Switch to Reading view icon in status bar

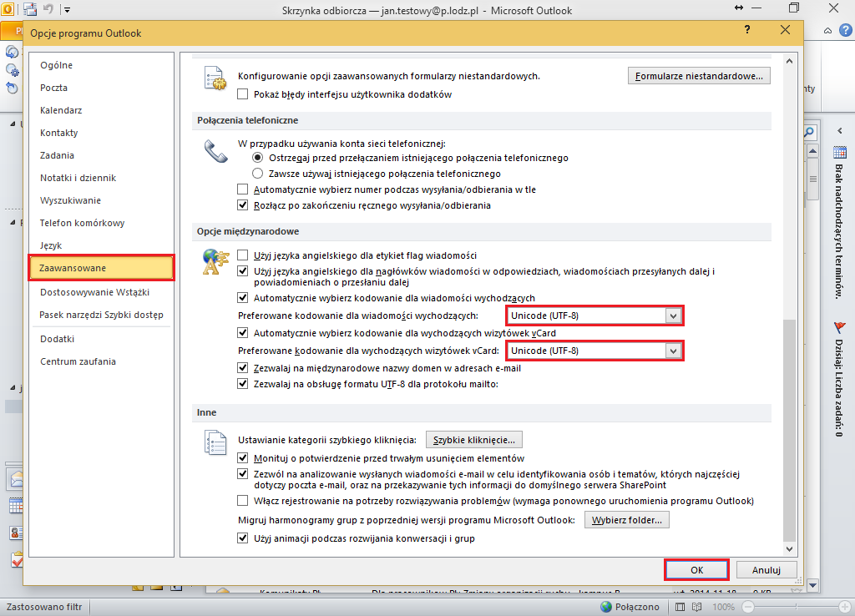point(696,607)
